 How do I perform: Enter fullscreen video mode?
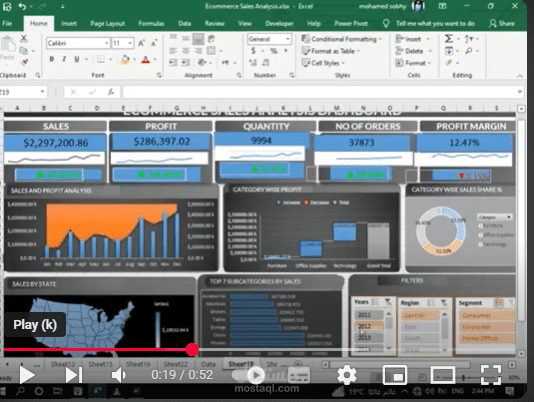pos(490,375)
